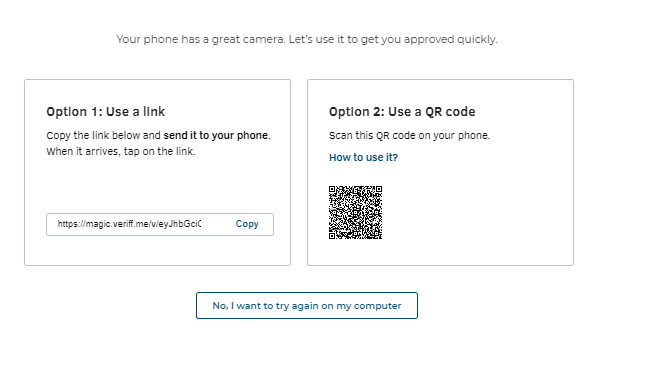This screenshot has height=369, width=663.
Task: Click the QR code's top-right finder square
Action: click(379, 189)
